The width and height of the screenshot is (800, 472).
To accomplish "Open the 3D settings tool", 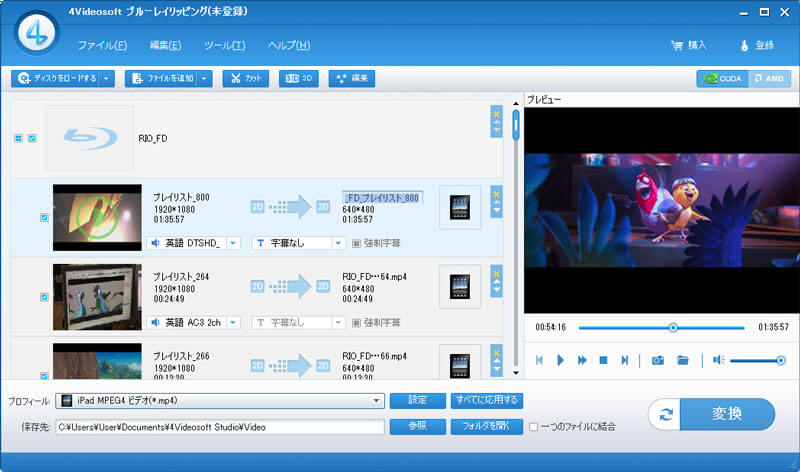I will click(x=298, y=78).
